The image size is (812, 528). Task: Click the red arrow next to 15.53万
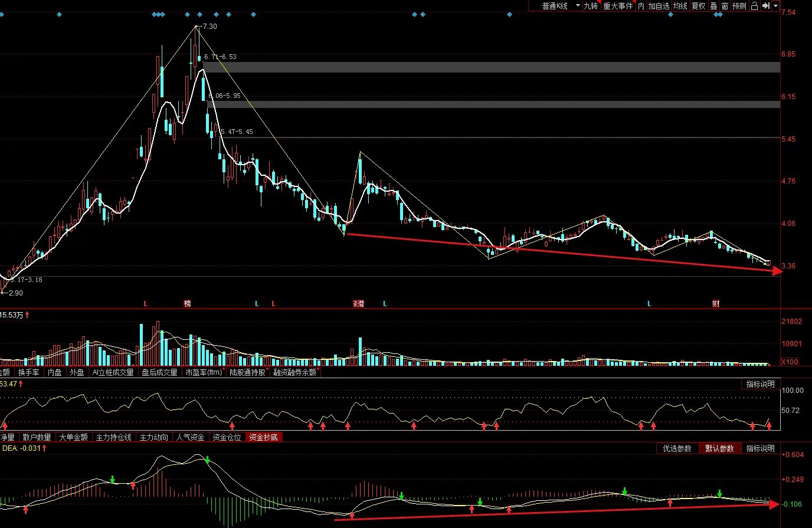[x=27, y=315]
